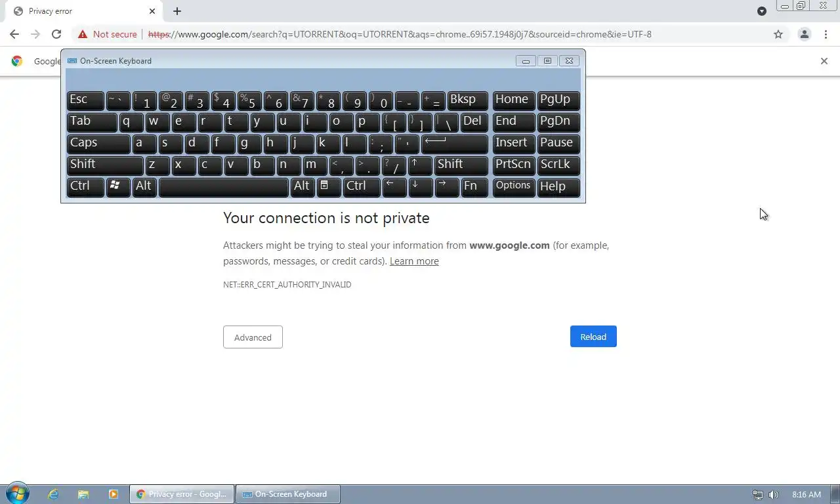This screenshot has height=504, width=840.
Task: Toggle the Fn key
Action: click(474, 187)
